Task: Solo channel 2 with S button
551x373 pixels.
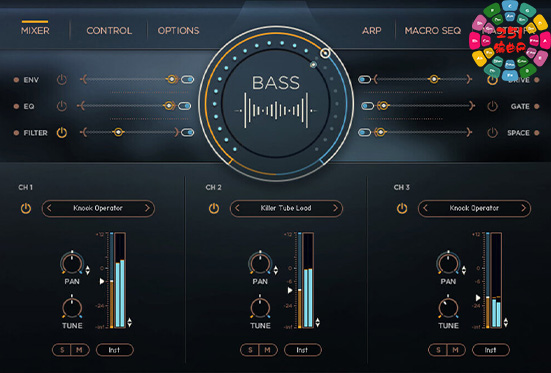Action: 250,350
